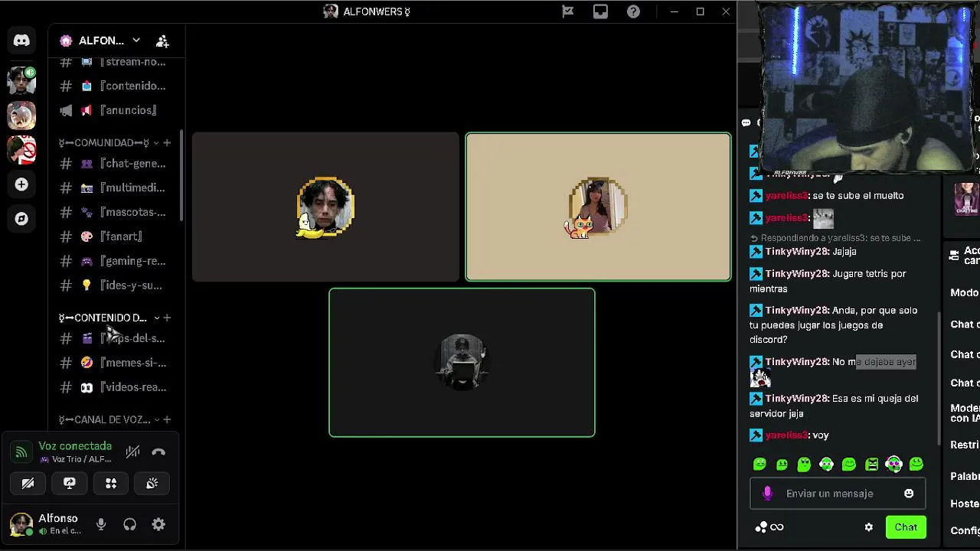
Task: Share your screen from the voice panel
Action: 70,483
